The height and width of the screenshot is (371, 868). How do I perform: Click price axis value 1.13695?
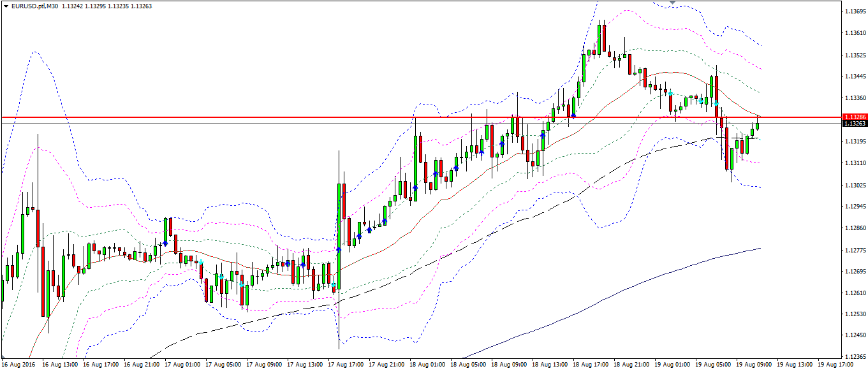tap(855, 12)
